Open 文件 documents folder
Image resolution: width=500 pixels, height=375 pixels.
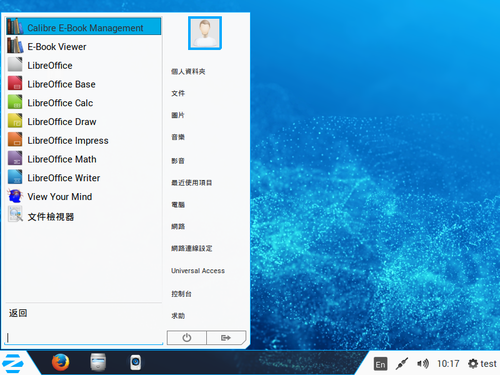[x=178, y=93]
